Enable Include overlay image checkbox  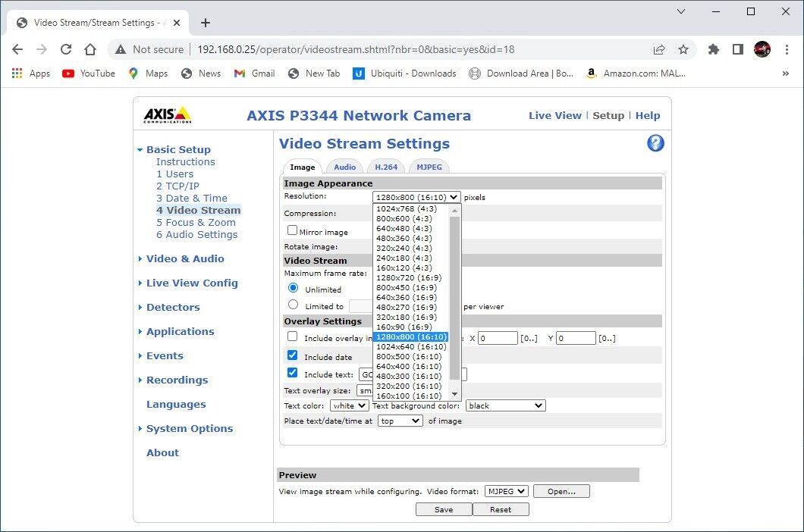292,336
